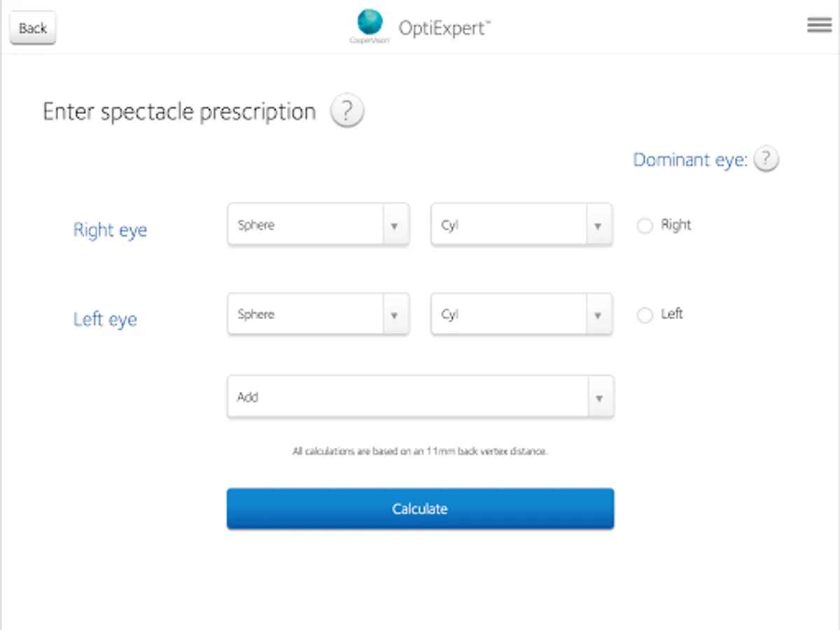Expand the Add power dropdown
The height and width of the screenshot is (630, 840).
tap(407, 397)
